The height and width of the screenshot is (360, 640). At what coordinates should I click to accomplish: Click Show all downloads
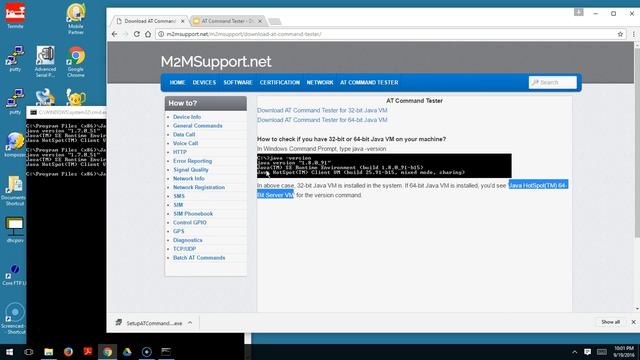pyautogui.click(x=611, y=322)
